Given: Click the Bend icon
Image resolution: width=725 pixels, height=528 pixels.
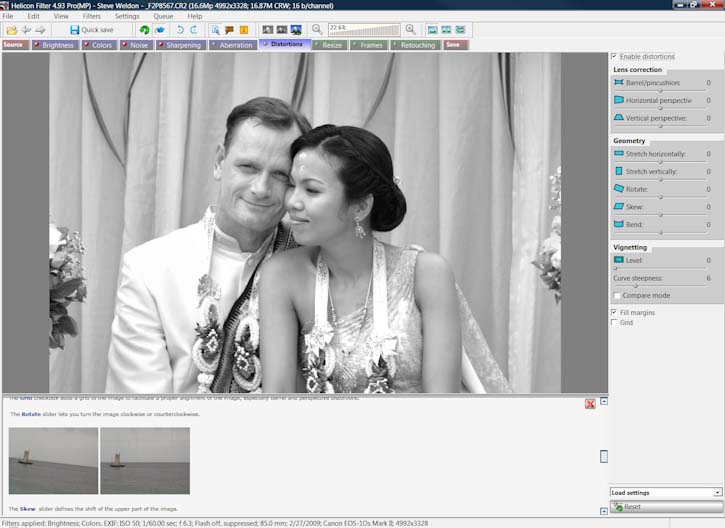Looking at the screenshot, I should coord(619,224).
